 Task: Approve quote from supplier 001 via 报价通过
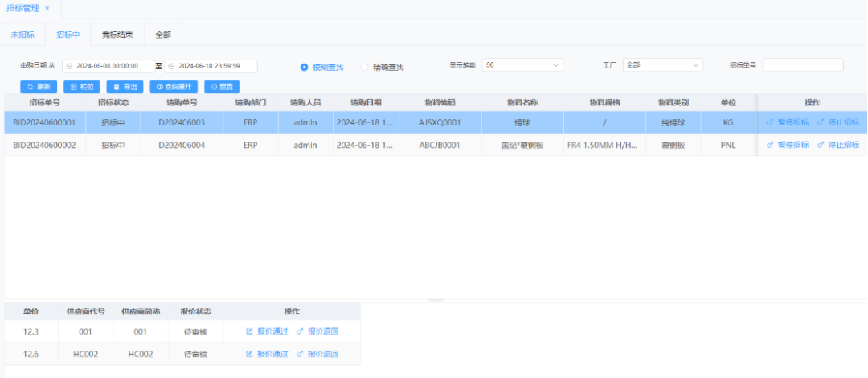point(267,331)
